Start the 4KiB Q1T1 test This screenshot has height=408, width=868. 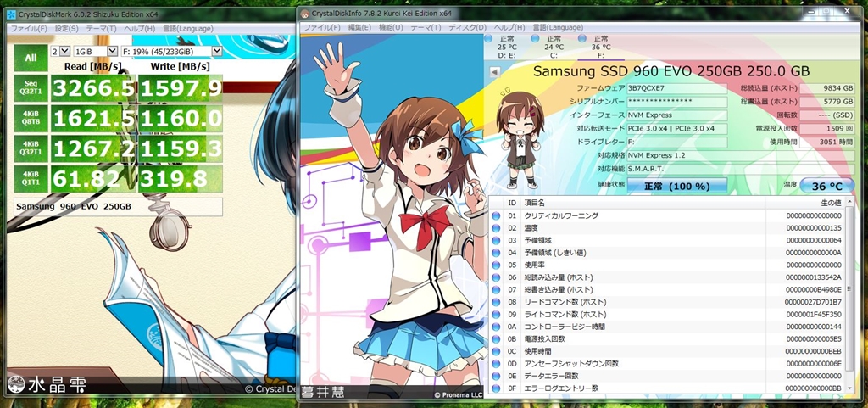click(31, 179)
